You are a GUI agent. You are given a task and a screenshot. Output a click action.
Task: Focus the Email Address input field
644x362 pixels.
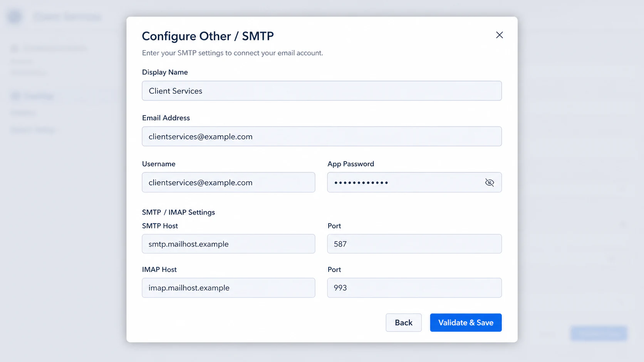point(322,137)
